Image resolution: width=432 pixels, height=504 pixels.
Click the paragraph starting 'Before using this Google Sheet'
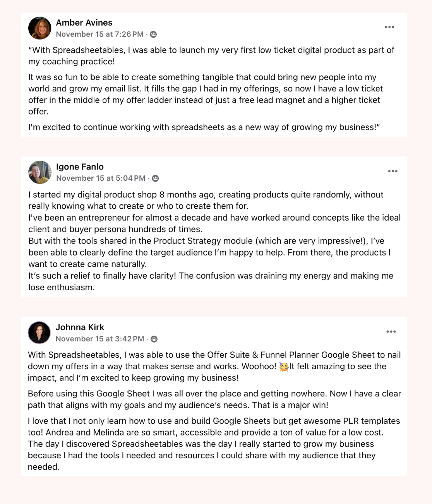pos(214,399)
